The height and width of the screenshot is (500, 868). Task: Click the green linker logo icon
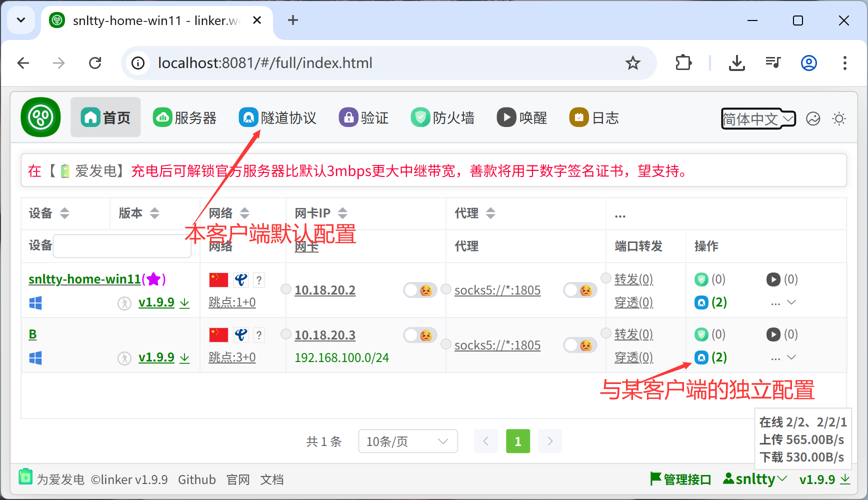[x=40, y=117]
